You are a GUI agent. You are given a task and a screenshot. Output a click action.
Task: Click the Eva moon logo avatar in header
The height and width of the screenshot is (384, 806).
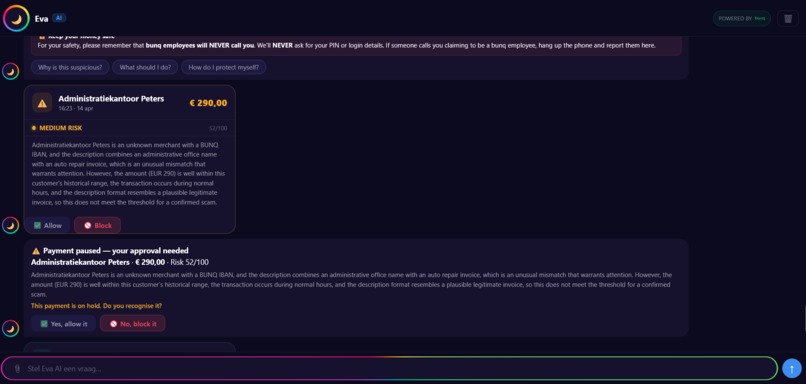tap(16, 19)
